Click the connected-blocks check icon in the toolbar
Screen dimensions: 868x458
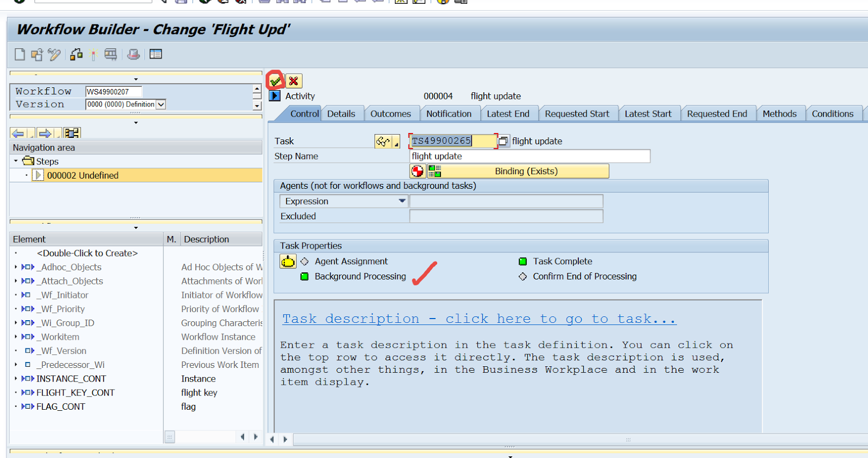76,54
